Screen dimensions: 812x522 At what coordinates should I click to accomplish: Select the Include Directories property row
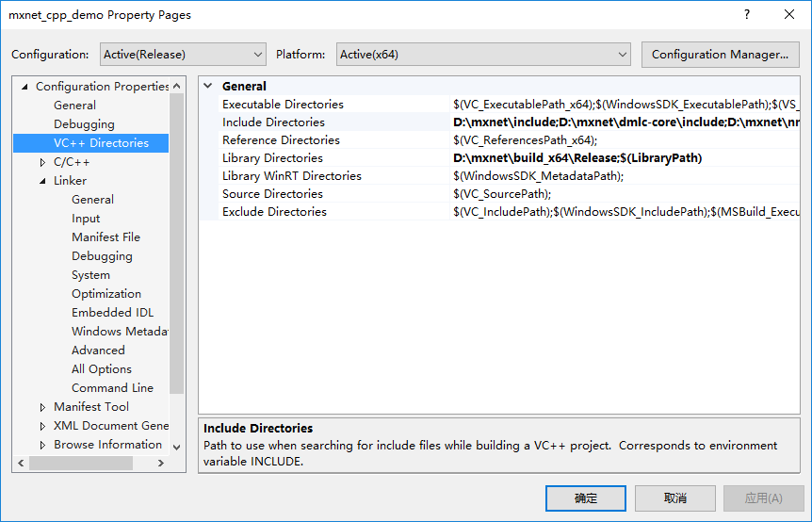point(499,122)
